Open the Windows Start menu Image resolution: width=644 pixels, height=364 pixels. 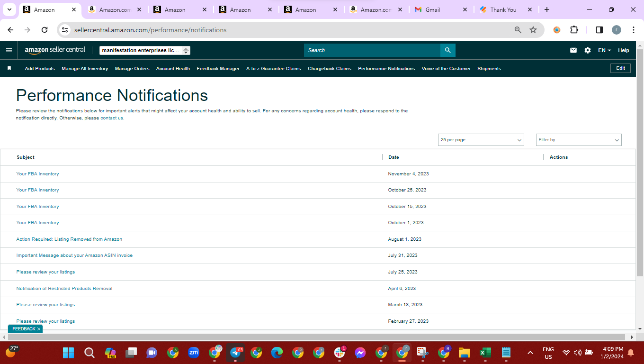(69, 353)
